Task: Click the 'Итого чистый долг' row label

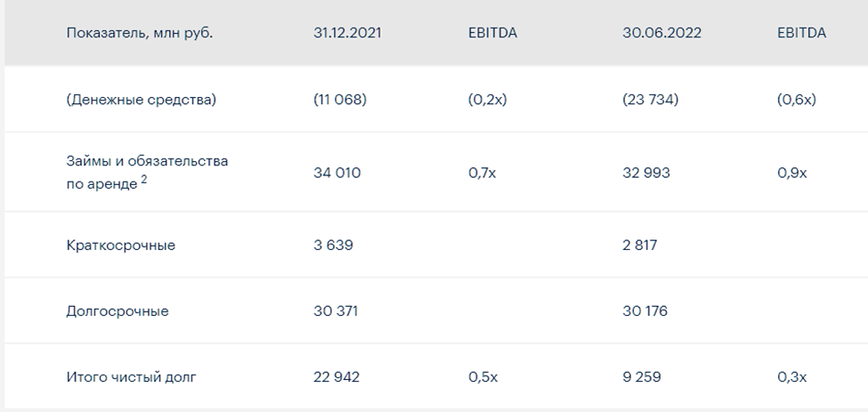Action: click(131, 377)
